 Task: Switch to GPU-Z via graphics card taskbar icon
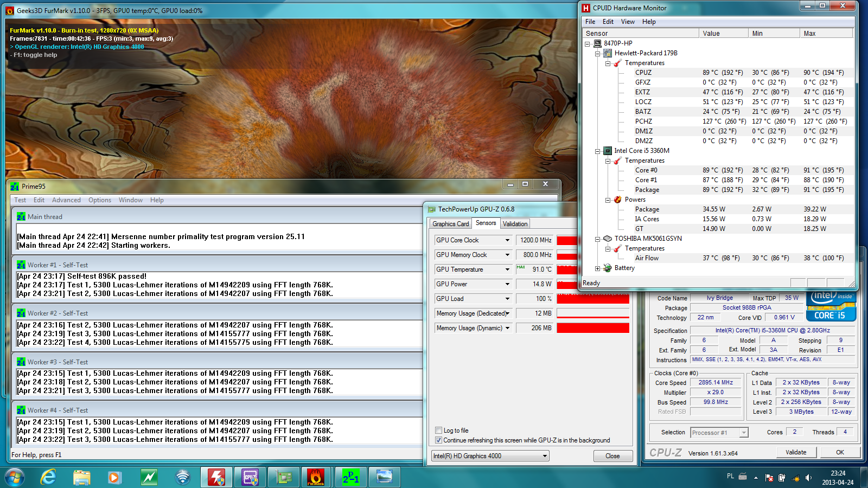tap(284, 477)
